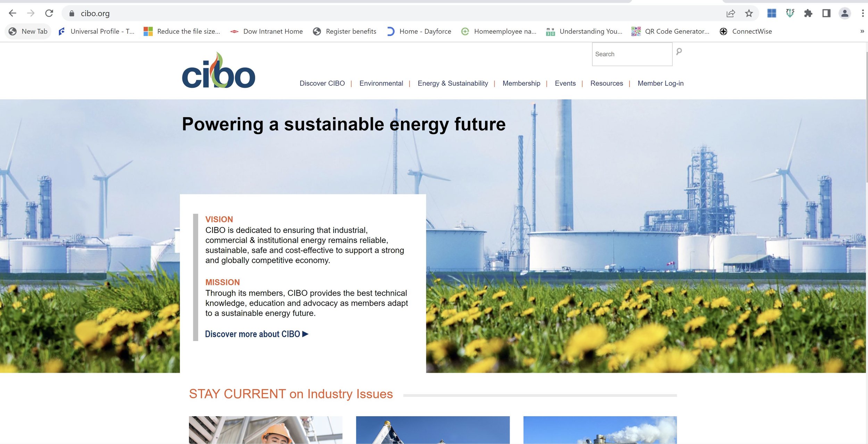
Task: Open the flag against blue sky thumbnail
Action: pyautogui.click(x=433, y=430)
